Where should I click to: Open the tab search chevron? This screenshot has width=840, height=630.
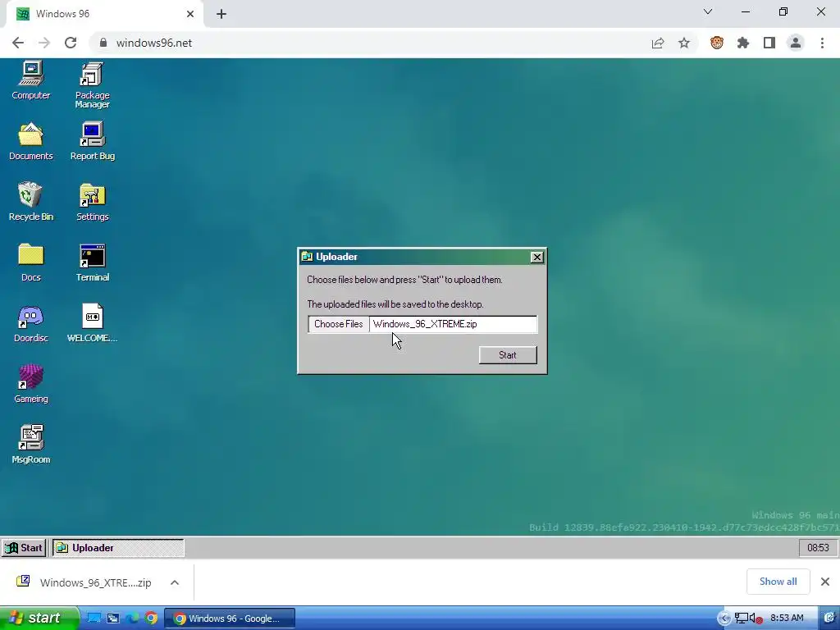(x=708, y=11)
